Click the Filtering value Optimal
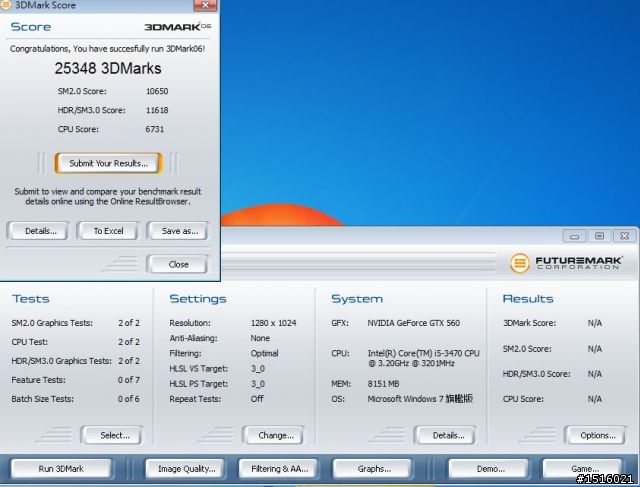Image resolution: width=640 pixels, height=487 pixels. point(264,353)
